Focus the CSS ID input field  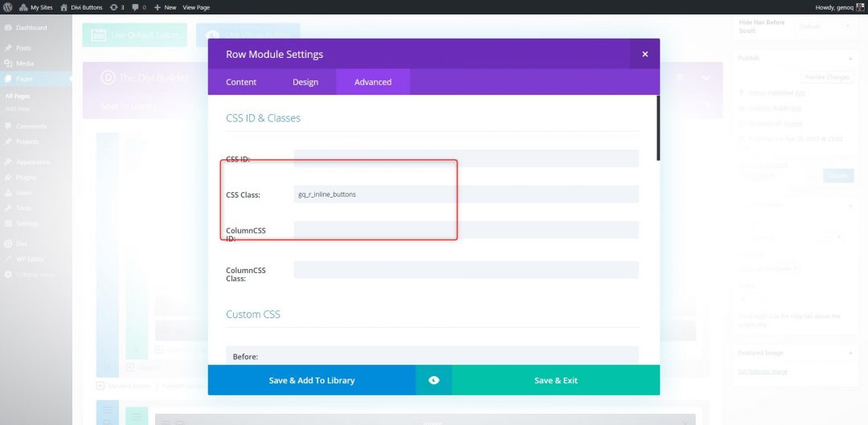point(466,158)
